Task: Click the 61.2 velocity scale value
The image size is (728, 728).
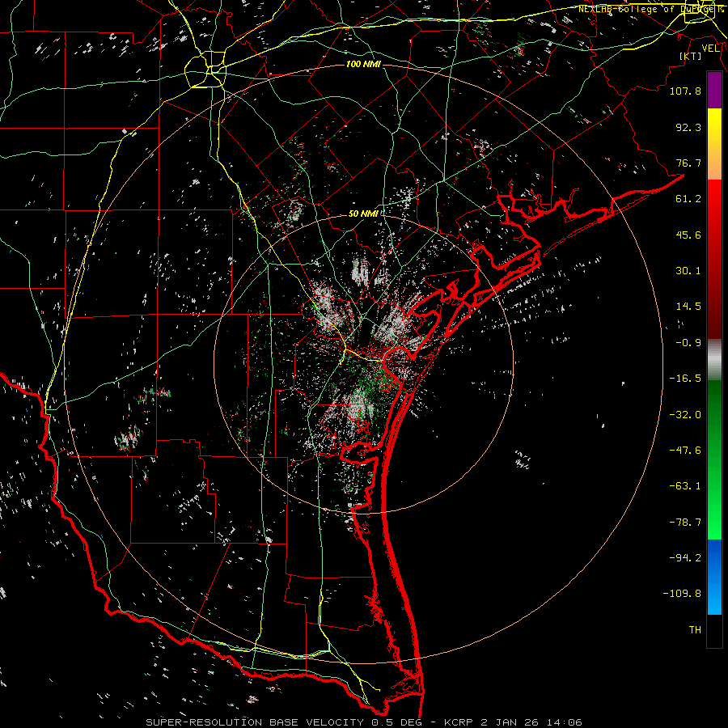Action: [x=688, y=199]
